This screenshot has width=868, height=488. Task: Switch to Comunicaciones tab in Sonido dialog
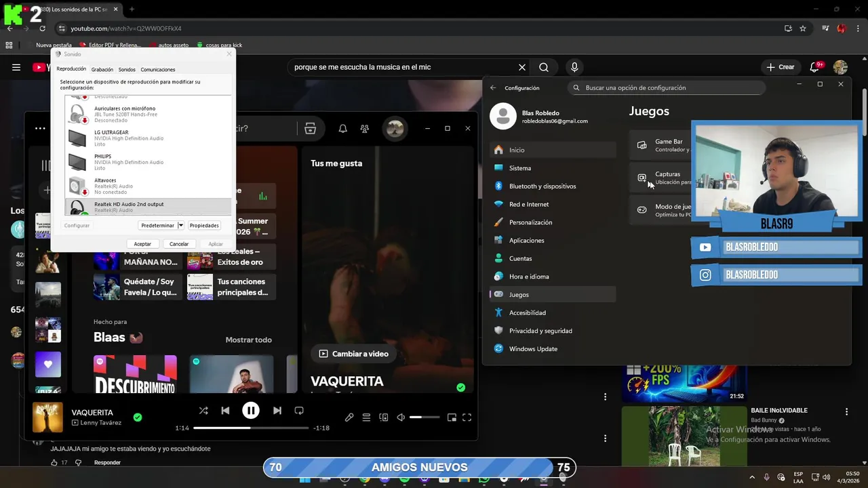[x=158, y=70]
